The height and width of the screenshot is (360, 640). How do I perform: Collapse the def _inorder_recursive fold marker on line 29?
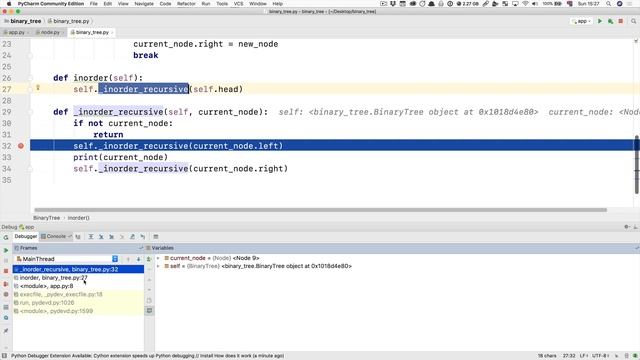30,112
